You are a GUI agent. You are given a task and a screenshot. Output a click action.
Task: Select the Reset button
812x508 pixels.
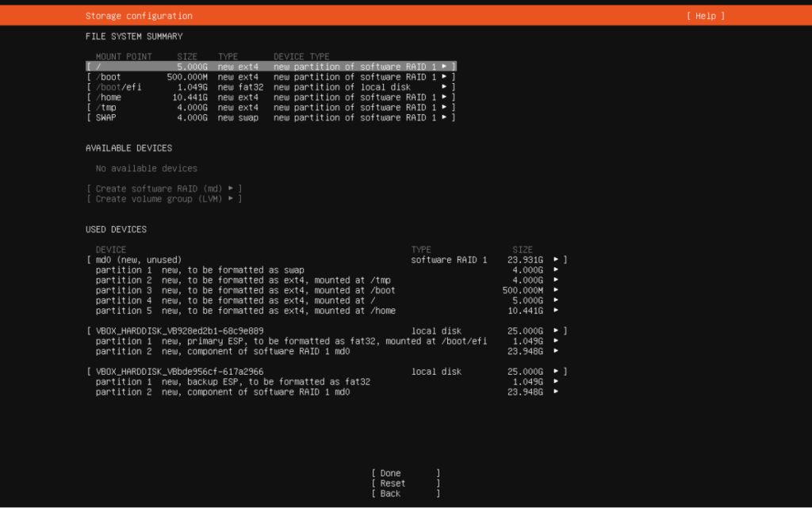click(x=405, y=483)
